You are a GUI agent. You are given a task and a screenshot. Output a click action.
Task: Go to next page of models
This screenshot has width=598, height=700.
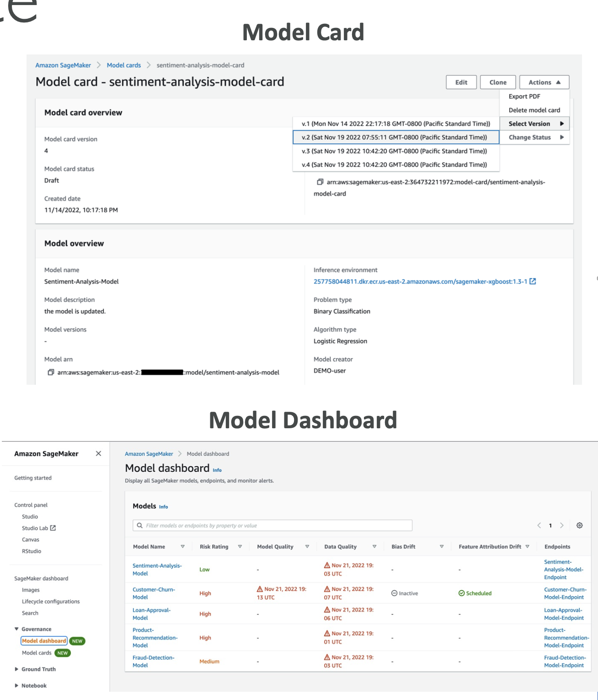[x=562, y=525]
